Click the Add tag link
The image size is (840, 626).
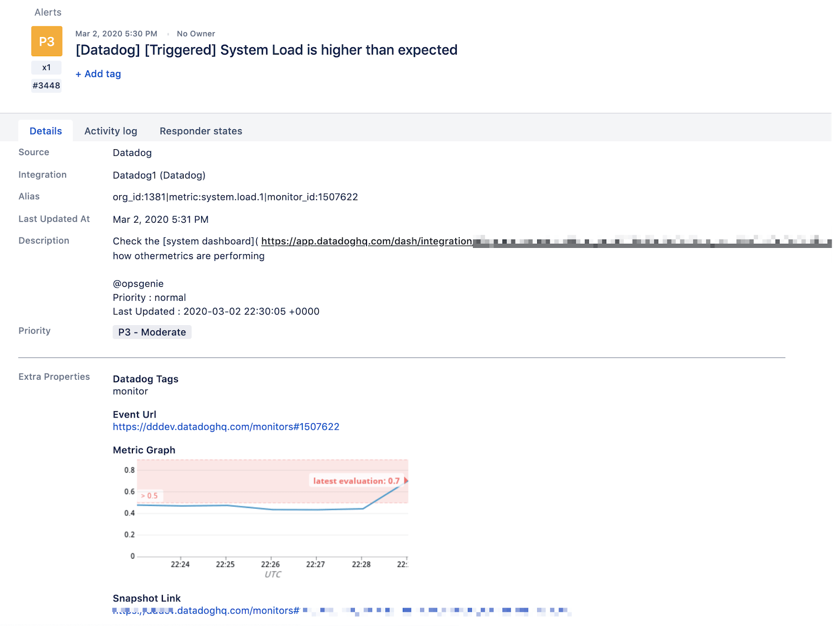click(x=98, y=74)
